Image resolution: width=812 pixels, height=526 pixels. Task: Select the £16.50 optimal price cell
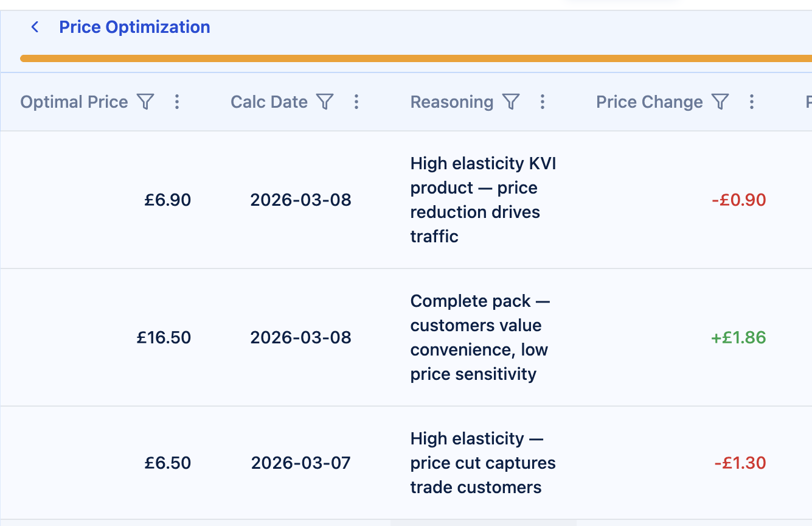[x=164, y=337]
